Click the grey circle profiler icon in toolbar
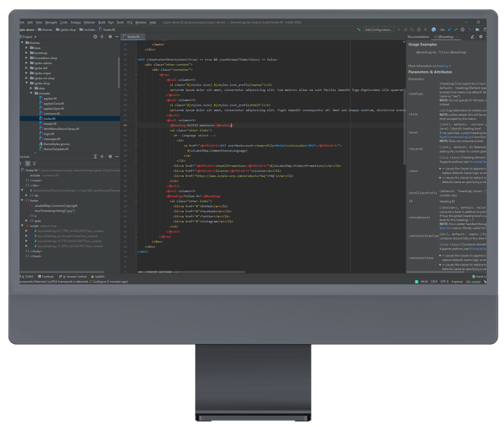504x427 pixels. click(x=419, y=30)
